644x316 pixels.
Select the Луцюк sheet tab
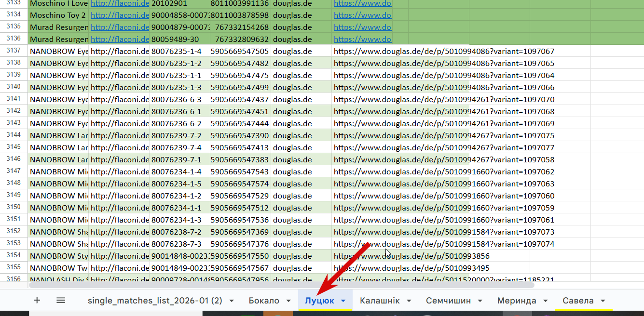click(x=319, y=301)
